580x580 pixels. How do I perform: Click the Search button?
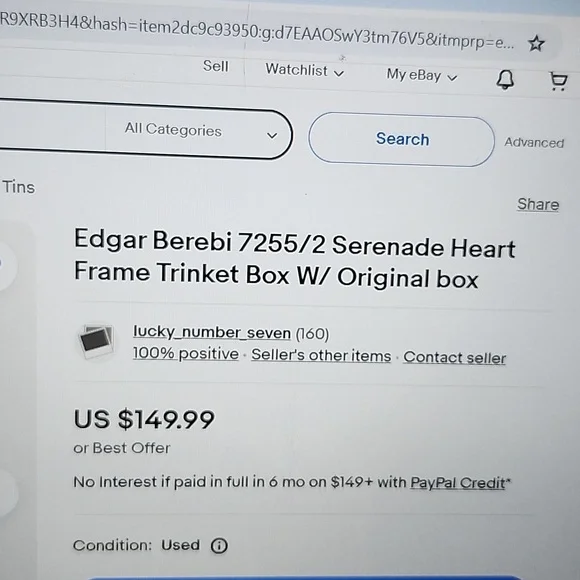coord(402,139)
